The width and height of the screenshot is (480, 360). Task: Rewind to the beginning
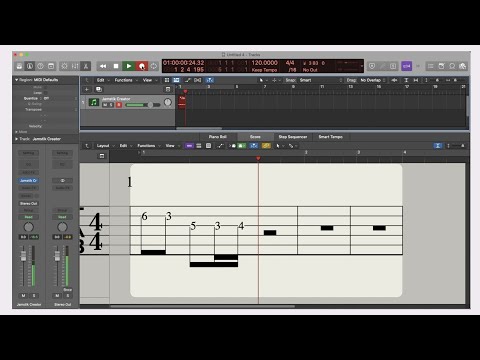coord(103,66)
